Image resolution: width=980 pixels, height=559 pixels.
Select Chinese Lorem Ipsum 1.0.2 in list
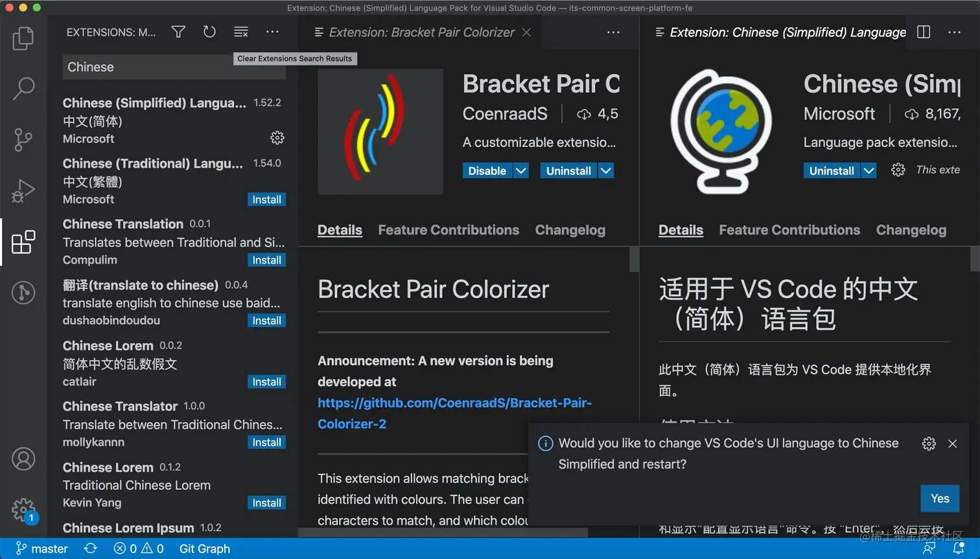point(174,529)
